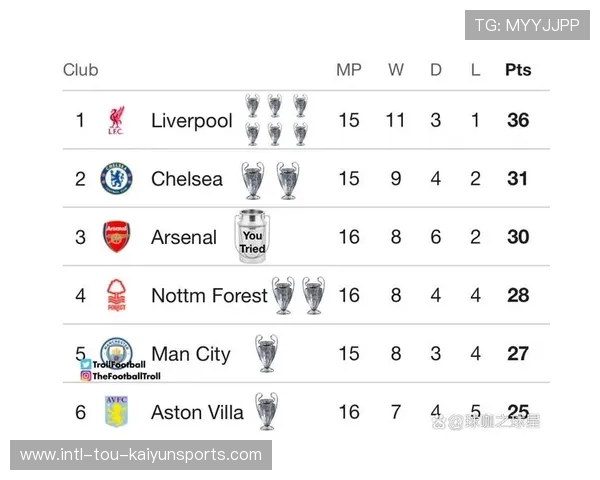Image resolution: width=600 pixels, height=480 pixels.
Task: Click the Arsenal club crest
Action: (116, 237)
